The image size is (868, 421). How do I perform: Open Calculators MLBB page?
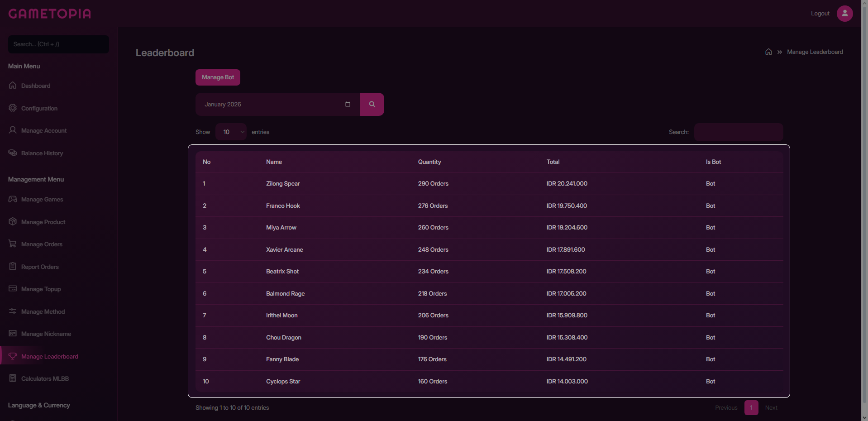tap(45, 378)
